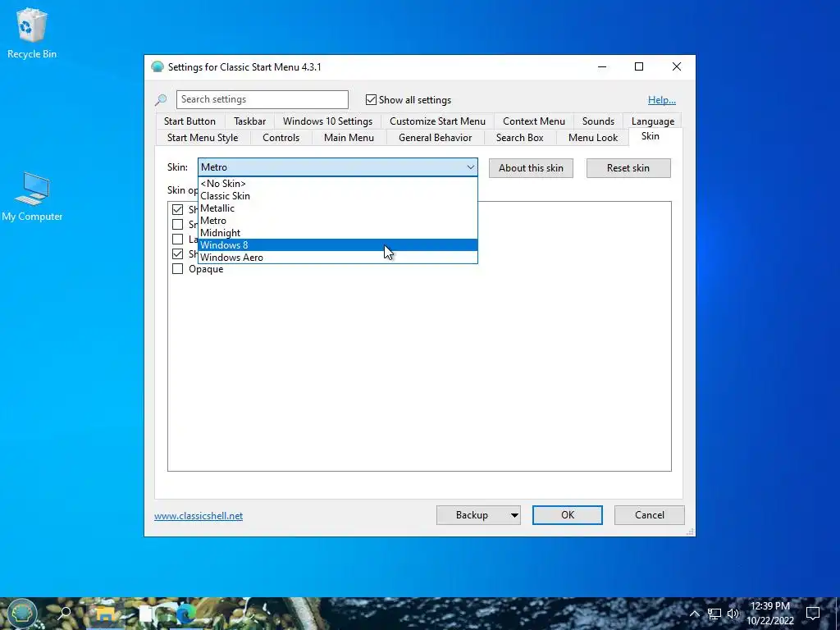Open the Recycle Bin desktop icon
This screenshot has height=630, width=840.
click(x=32, y=33)
